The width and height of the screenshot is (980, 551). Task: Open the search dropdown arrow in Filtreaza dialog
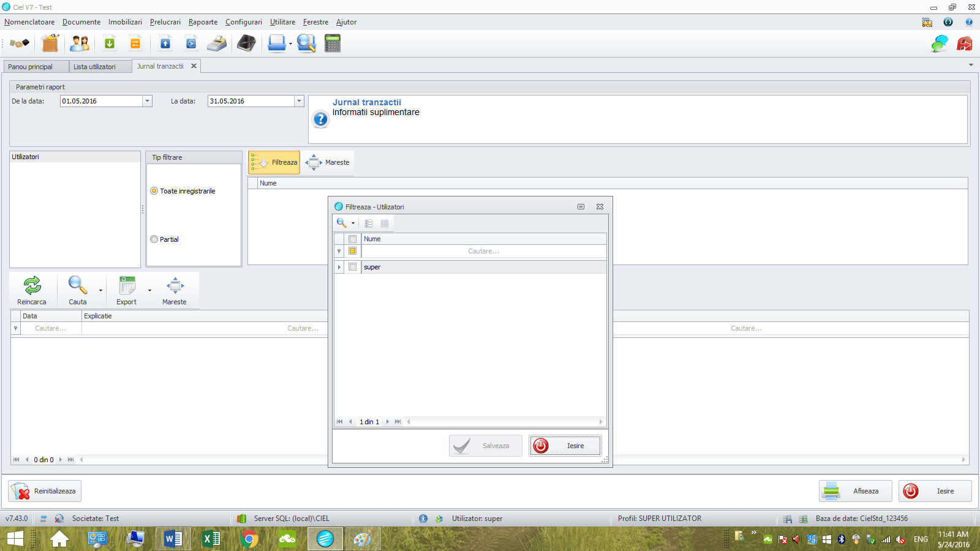(353, 223)
